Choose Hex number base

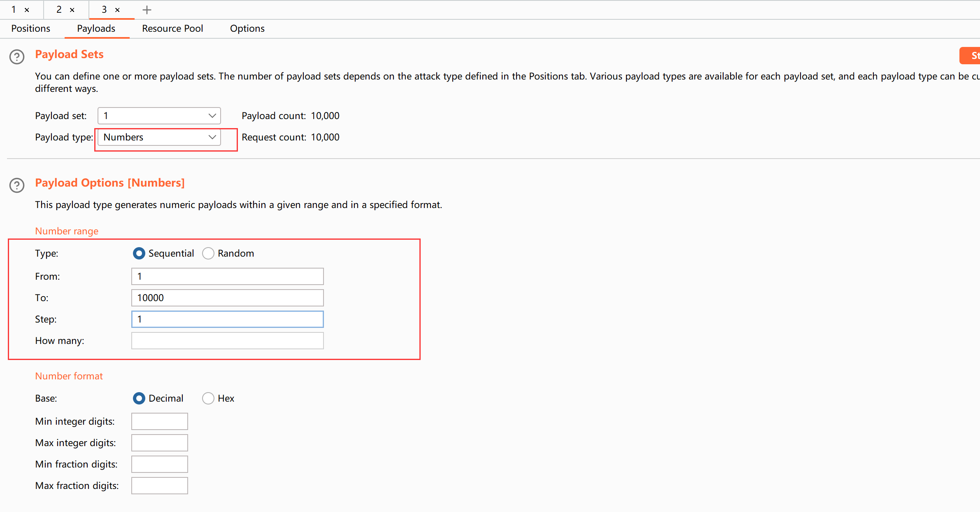tap(208, 398)
